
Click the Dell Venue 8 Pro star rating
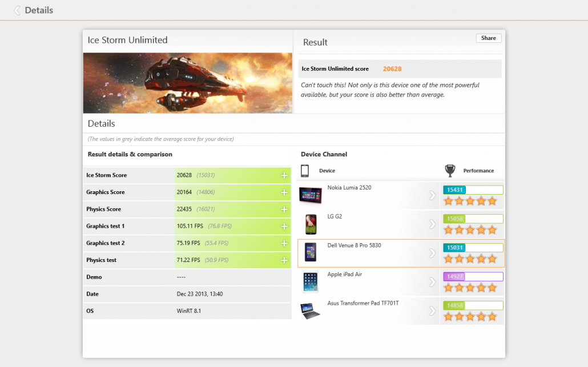(470, 259)
